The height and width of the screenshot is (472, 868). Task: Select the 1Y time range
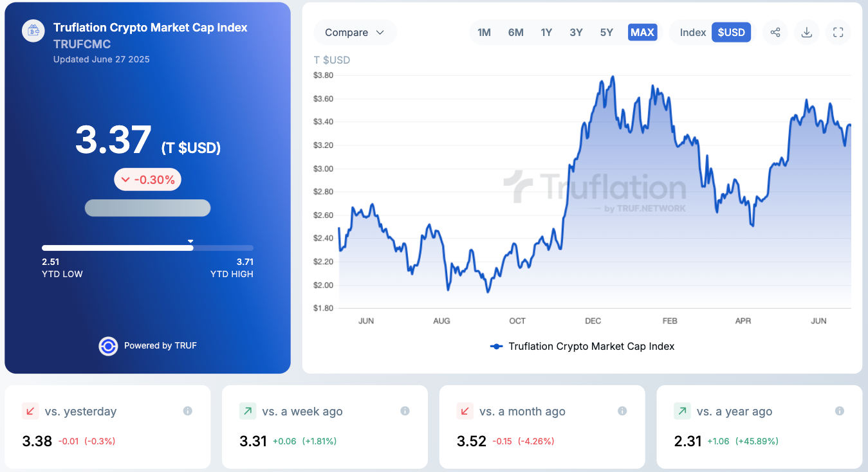(546, 32)
